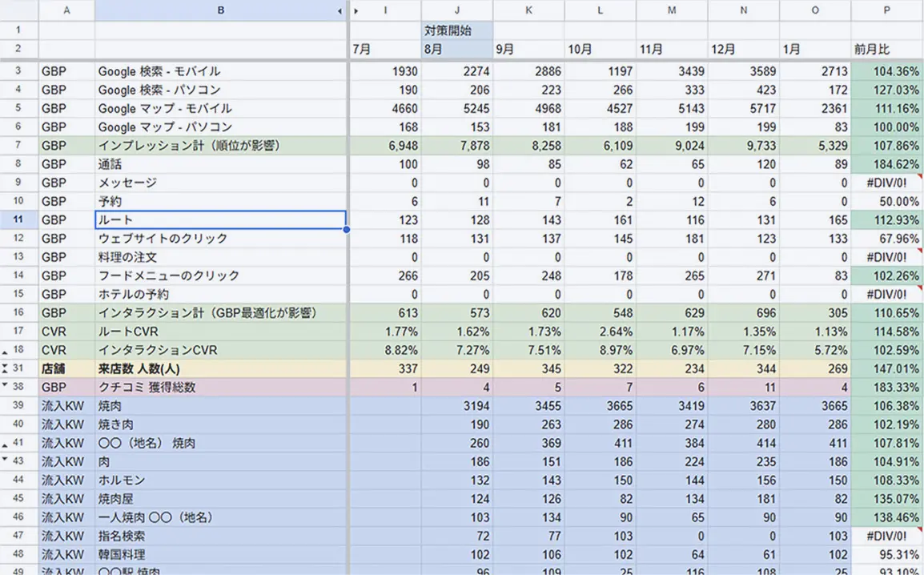Select column A header
The image size is (924, 575).
pos(66,10)
